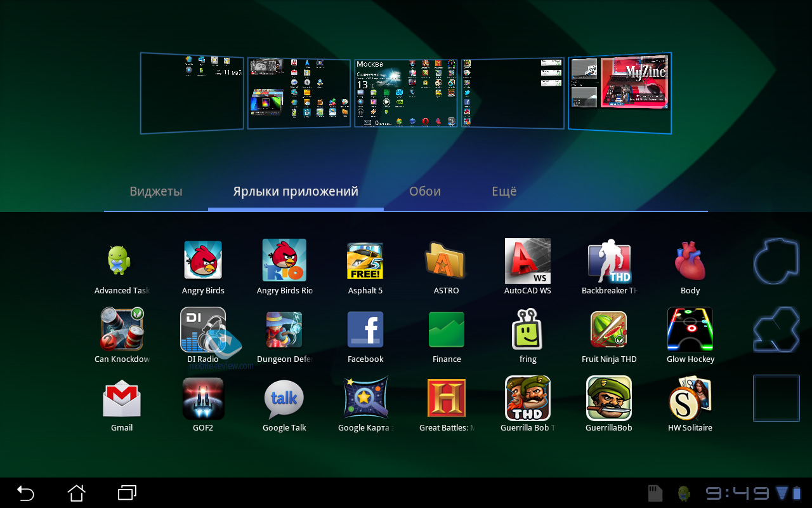Choose the Dungeon Defenders icon
The image size is (812, 508).
click(284, 329)
